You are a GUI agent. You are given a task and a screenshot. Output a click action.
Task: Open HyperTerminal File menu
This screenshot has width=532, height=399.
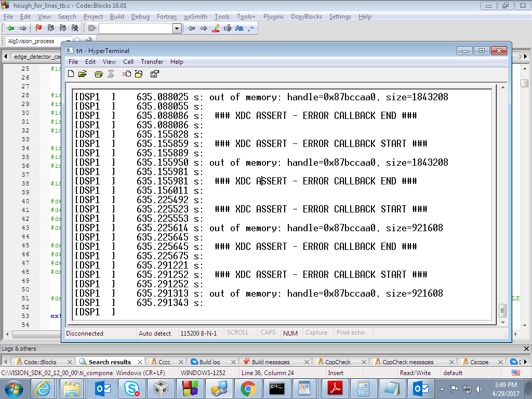73,62
